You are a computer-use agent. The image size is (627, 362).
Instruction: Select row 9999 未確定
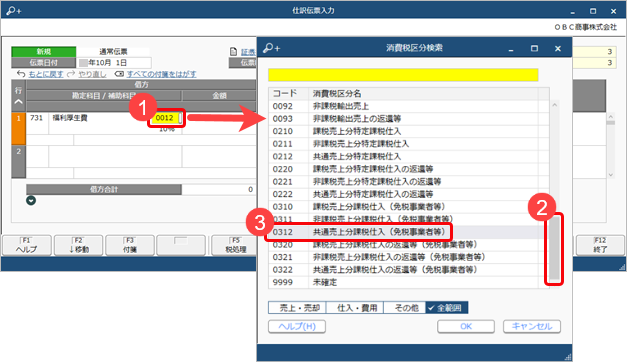point(403,282)
